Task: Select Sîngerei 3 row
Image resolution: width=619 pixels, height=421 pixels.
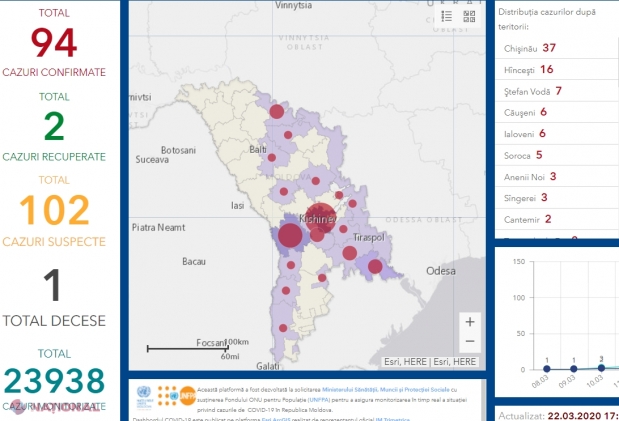Action: click(557, 197)
